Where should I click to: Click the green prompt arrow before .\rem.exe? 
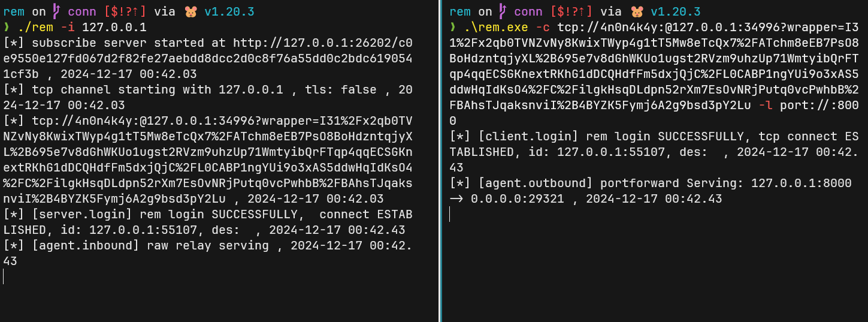click(x=453, y=28)
